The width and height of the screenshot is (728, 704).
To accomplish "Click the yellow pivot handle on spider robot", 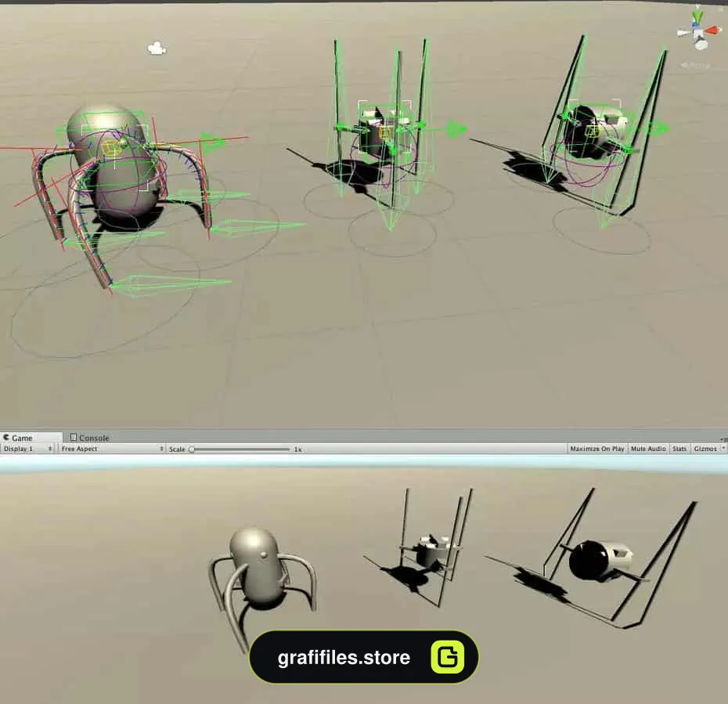I will click(110, 148).
